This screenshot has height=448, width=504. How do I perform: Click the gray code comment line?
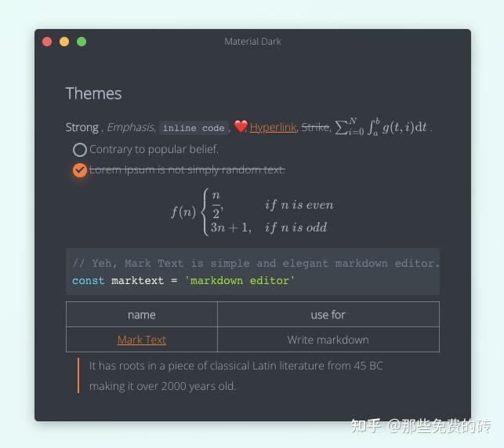click(x=256, y=264)
